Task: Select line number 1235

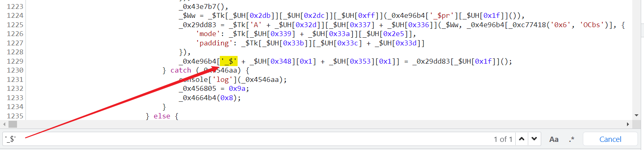Action: click(15, 116)
